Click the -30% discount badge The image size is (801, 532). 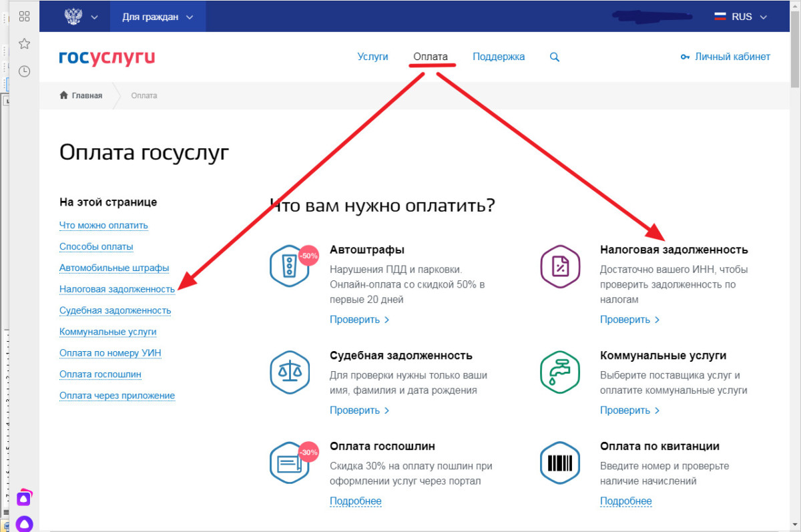click(308, 453)
